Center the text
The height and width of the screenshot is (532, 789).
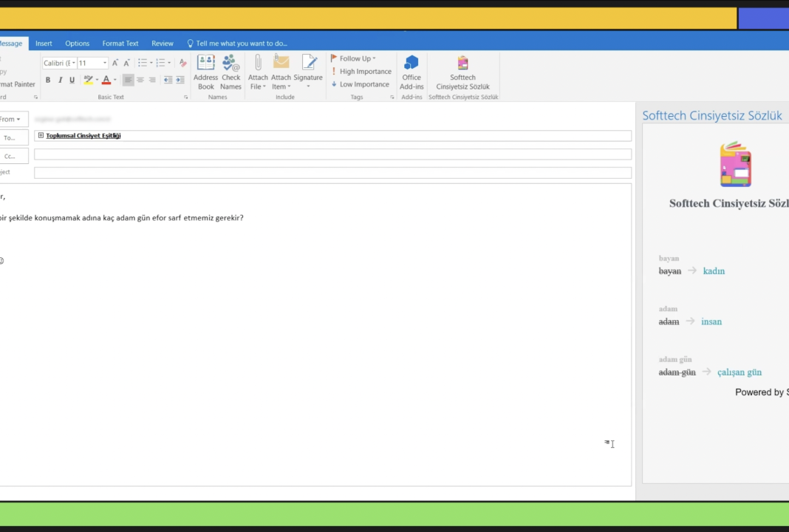(140, 80)
